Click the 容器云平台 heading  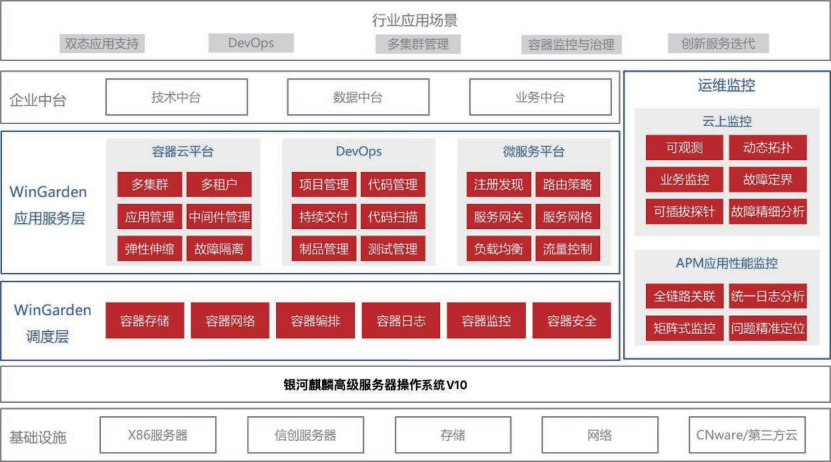(183, 152)
